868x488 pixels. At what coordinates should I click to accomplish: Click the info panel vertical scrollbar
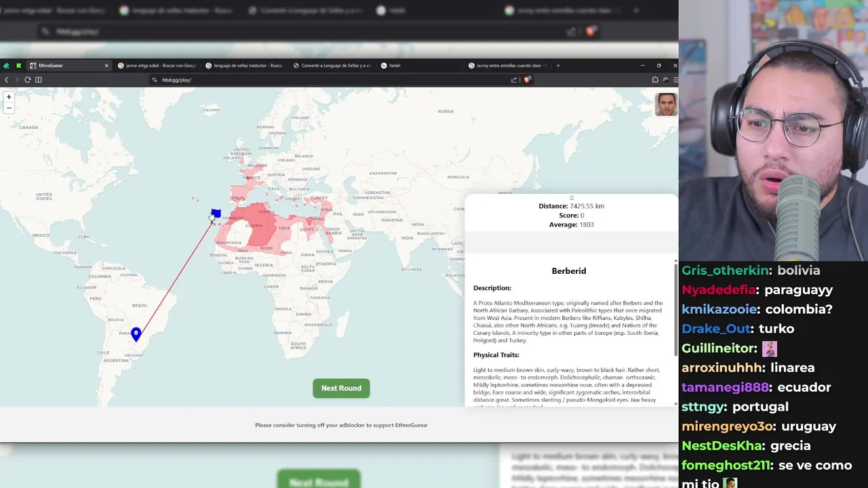675,308
